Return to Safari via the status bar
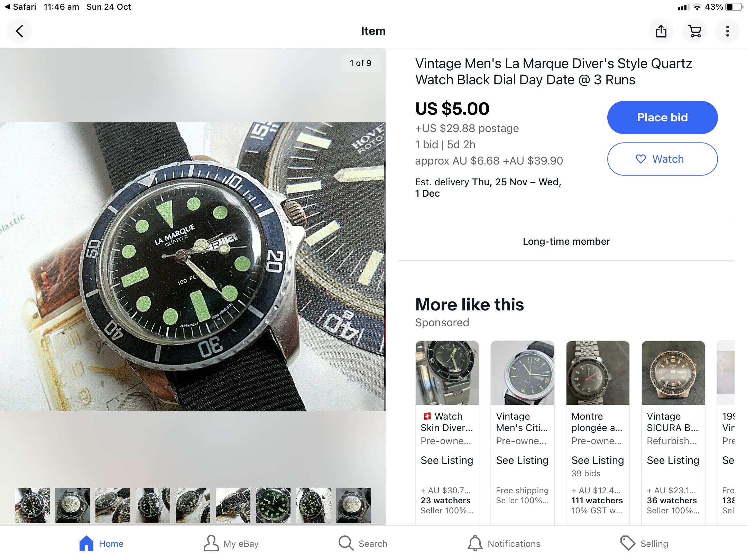The image size is (747, 560). tap(20, 7)
